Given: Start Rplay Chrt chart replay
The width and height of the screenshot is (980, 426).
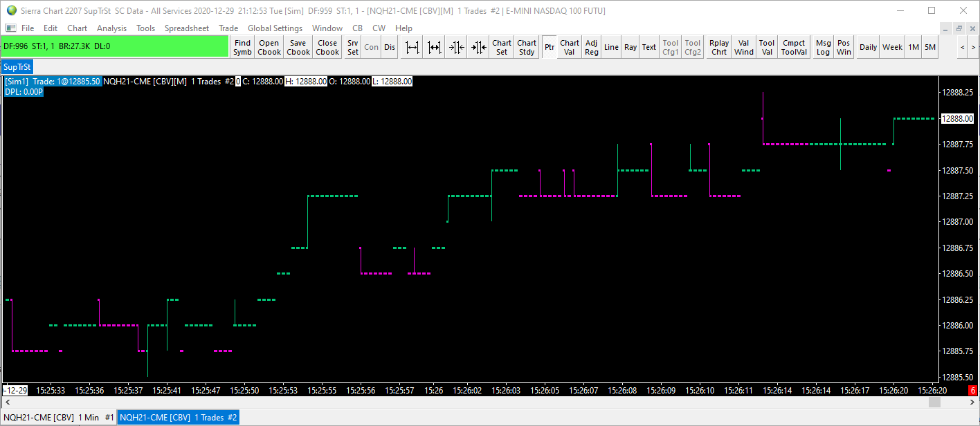Looking at the screenshot, I should 719,47.
